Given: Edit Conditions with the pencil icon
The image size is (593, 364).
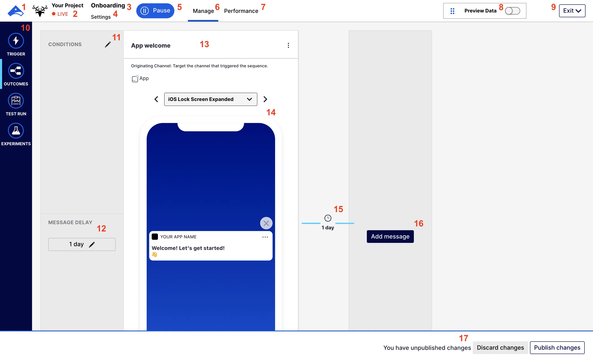Looking at the screenshot, I should (108, 44).
